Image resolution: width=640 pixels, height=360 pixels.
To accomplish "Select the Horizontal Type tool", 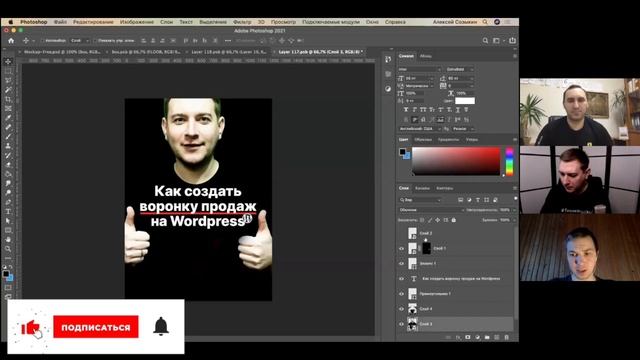I will (8, 212).
